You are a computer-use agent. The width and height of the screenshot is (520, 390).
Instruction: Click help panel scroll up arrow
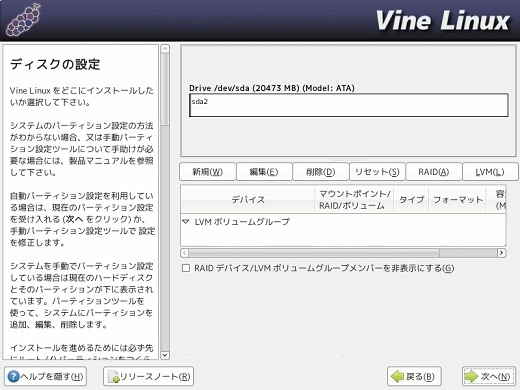(x=165, y=49)
